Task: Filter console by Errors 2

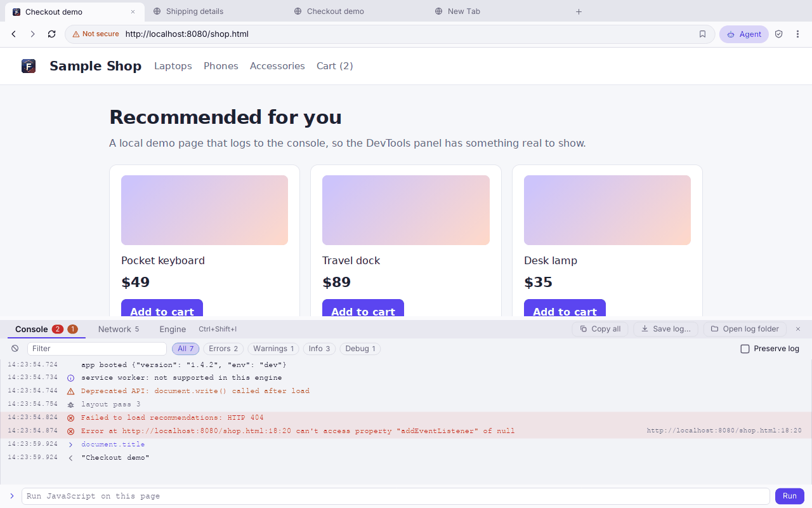Action: tap(223, 349)
